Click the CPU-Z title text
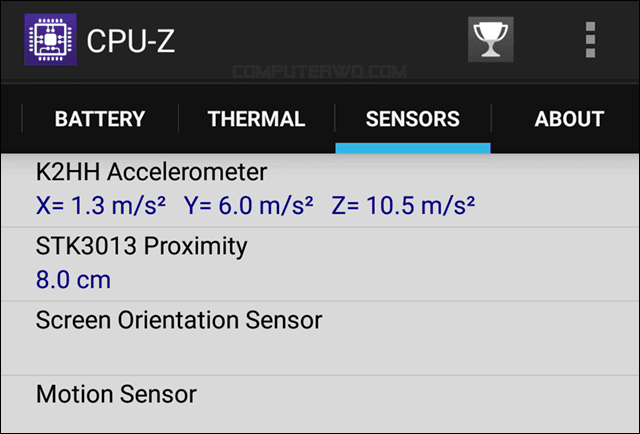This screenshot has width=640, height=434. [x=131, y=41]
